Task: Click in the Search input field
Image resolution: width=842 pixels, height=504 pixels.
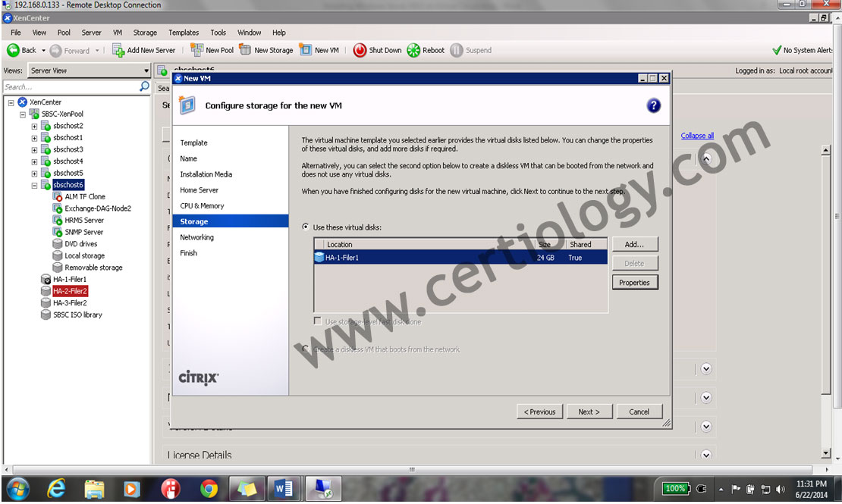Action: point(71,86)
